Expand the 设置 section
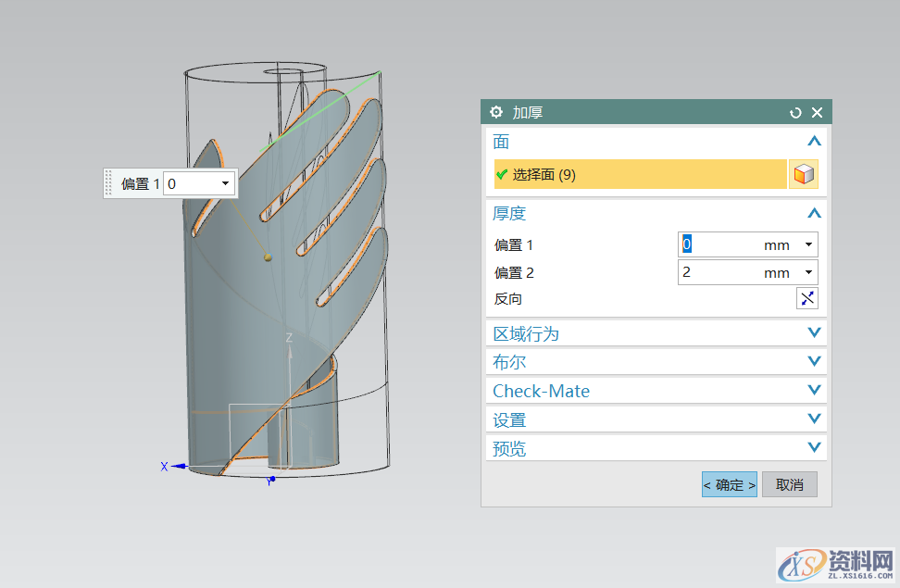 click(x=814, y=419)
